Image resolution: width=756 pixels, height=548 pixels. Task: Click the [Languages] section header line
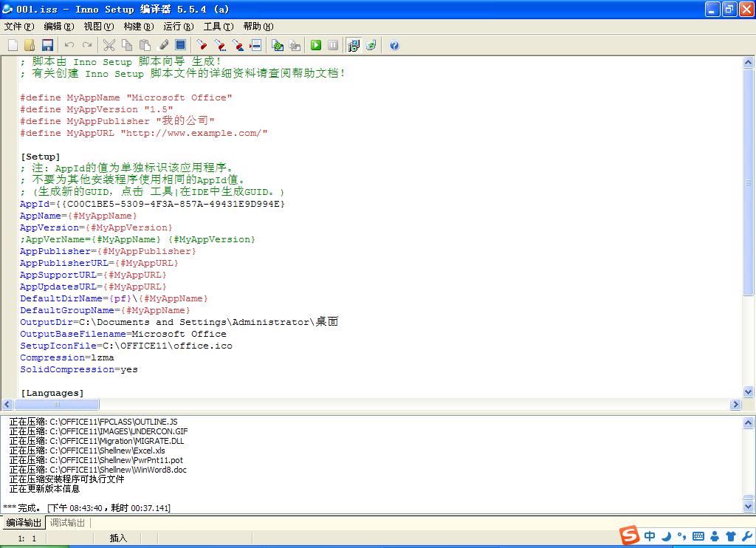point(52,393)
